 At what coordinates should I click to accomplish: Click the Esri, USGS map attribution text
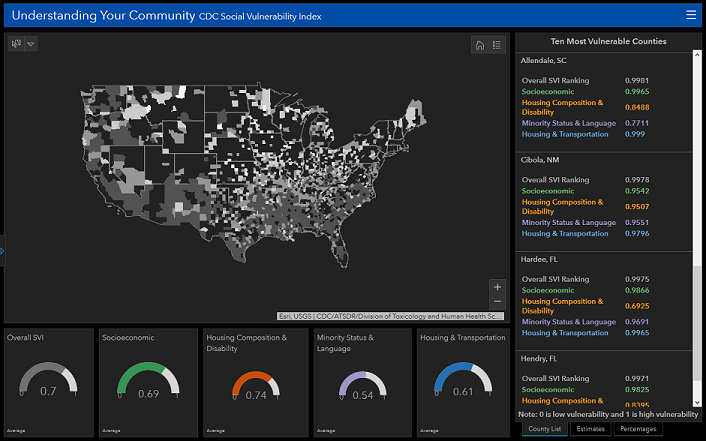tap(390, 316)
